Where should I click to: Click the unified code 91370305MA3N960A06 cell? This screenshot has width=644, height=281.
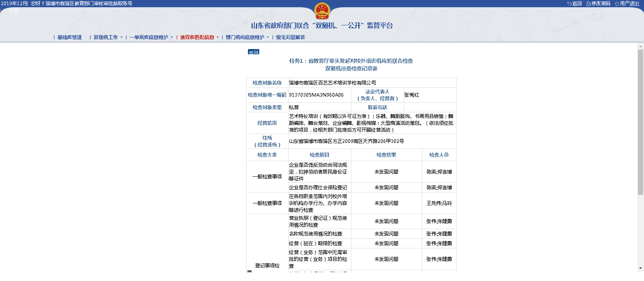[316, 95]
